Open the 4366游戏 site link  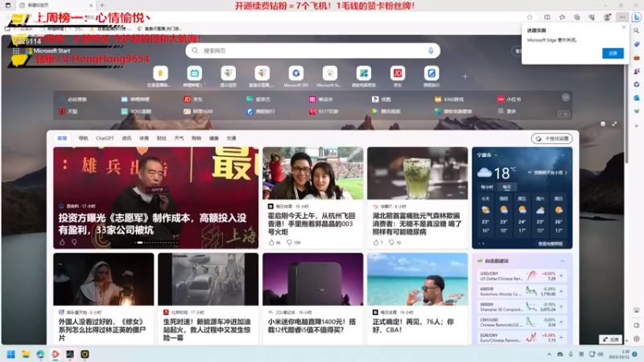point(449,99)
